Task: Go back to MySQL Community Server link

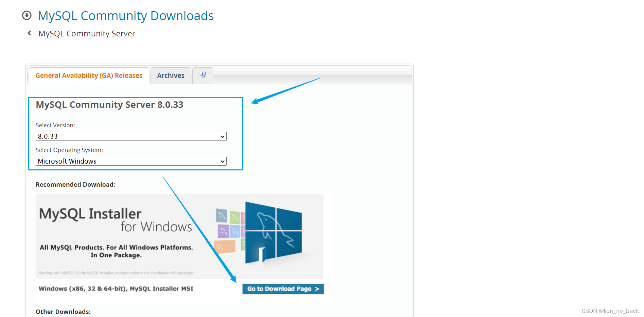Action: click(x=87, y=33)
